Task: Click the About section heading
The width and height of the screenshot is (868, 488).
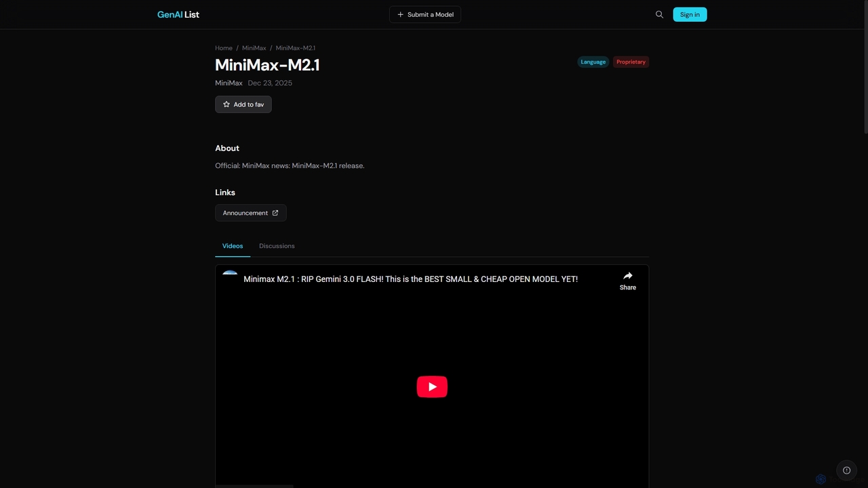Action: [x=227, y=148]
